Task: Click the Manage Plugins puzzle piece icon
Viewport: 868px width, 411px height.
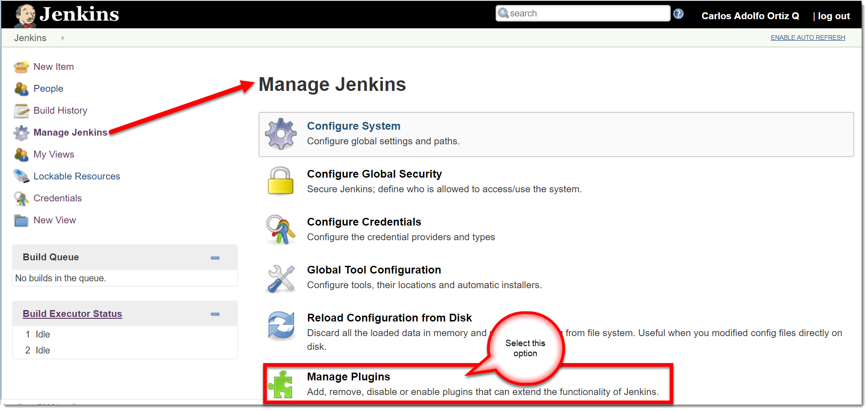Action: click(281, 385)
